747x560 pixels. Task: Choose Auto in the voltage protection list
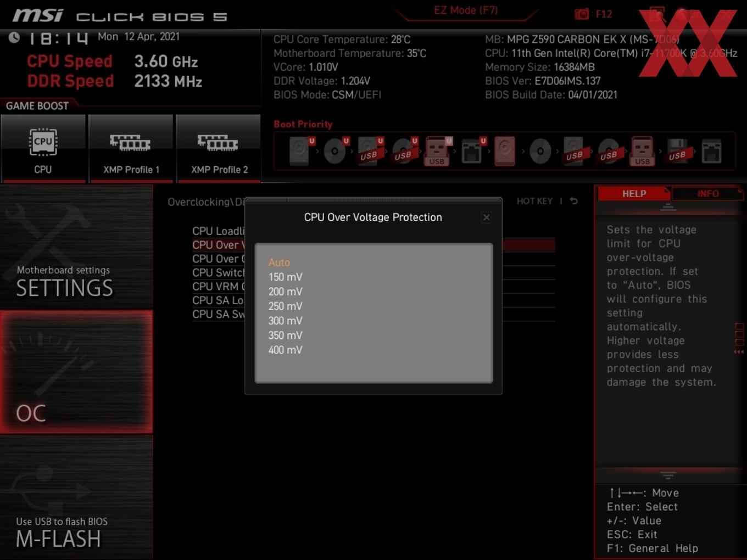coord(279,262)
